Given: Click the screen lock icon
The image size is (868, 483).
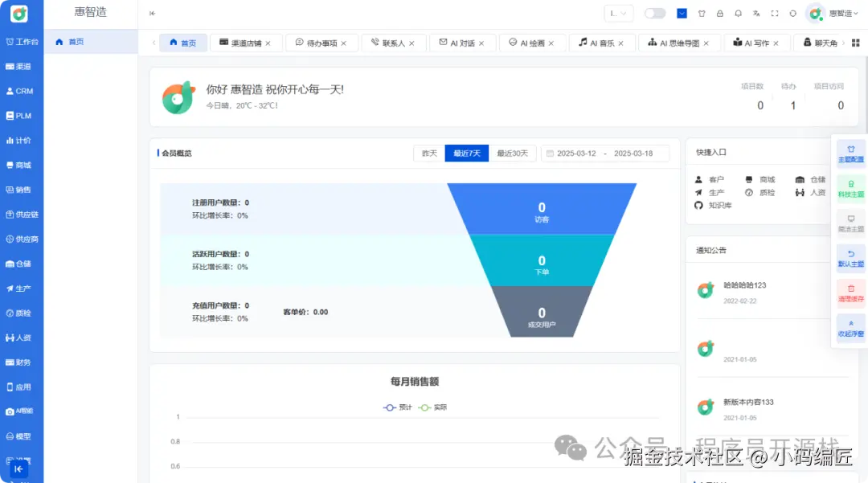Looking at the screenshot, I should (x=720, y=13).
